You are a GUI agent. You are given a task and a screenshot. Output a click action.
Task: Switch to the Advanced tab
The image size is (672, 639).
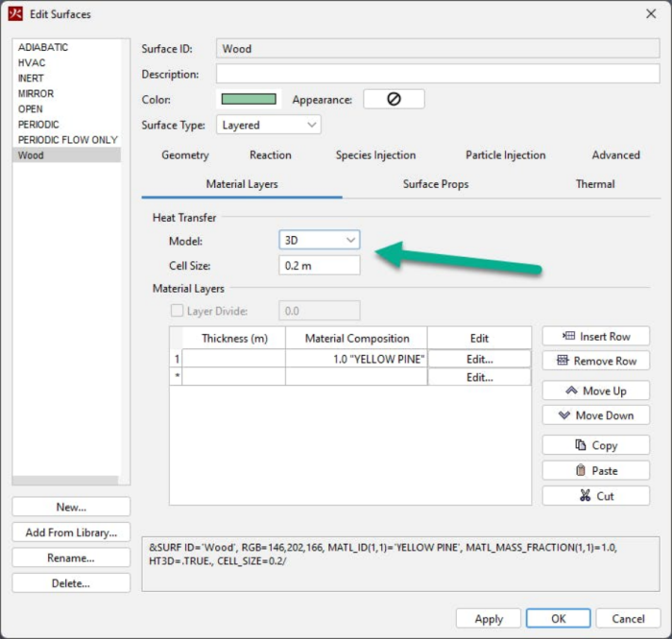point(616,155)
